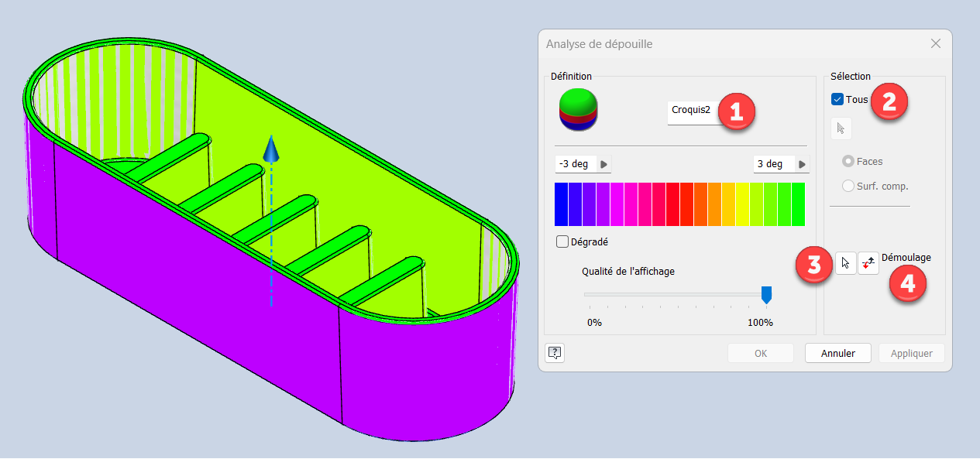Expand the arrow next to -3 deg

(604, 164)
